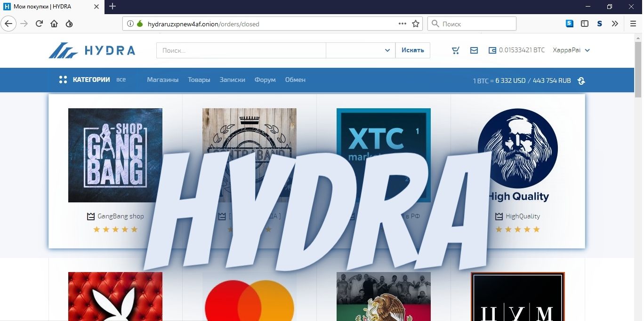Open the browser hamburger menu

[633, 24]
